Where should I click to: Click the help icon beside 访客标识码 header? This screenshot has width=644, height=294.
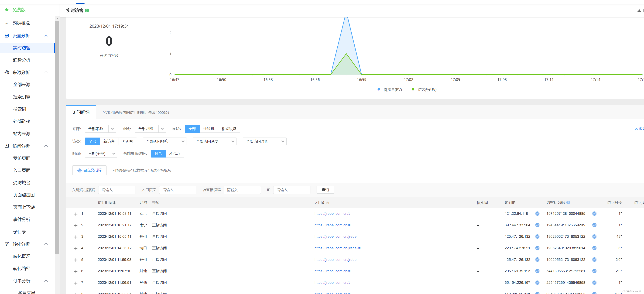pos(568,203)
